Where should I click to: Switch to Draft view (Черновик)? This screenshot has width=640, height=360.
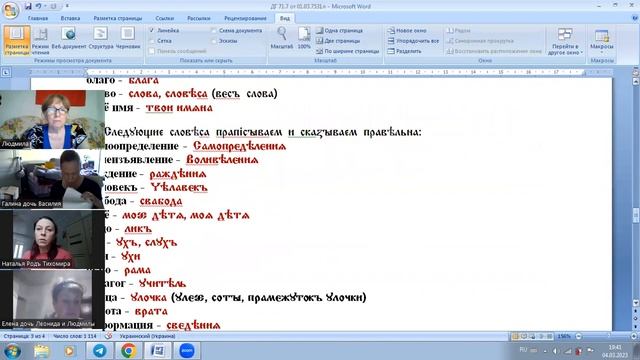128,38
